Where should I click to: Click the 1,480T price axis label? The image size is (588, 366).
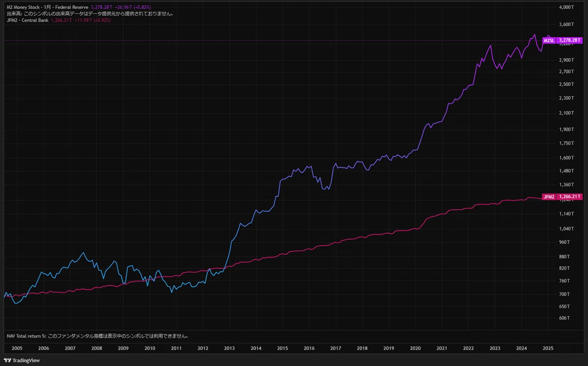(566, 171)
